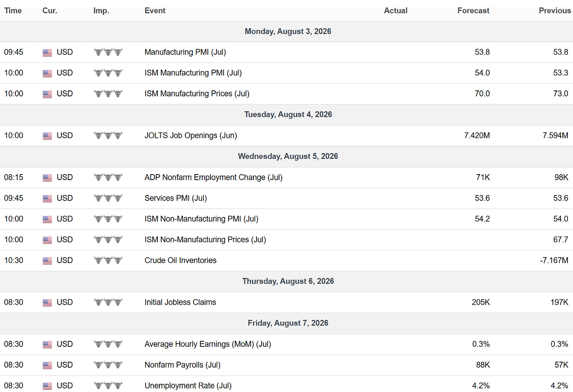This screenshot has height=392, width=573.
Task: Click the US flag beside ISM Manufacturing Prices
Action: (47, 94)
